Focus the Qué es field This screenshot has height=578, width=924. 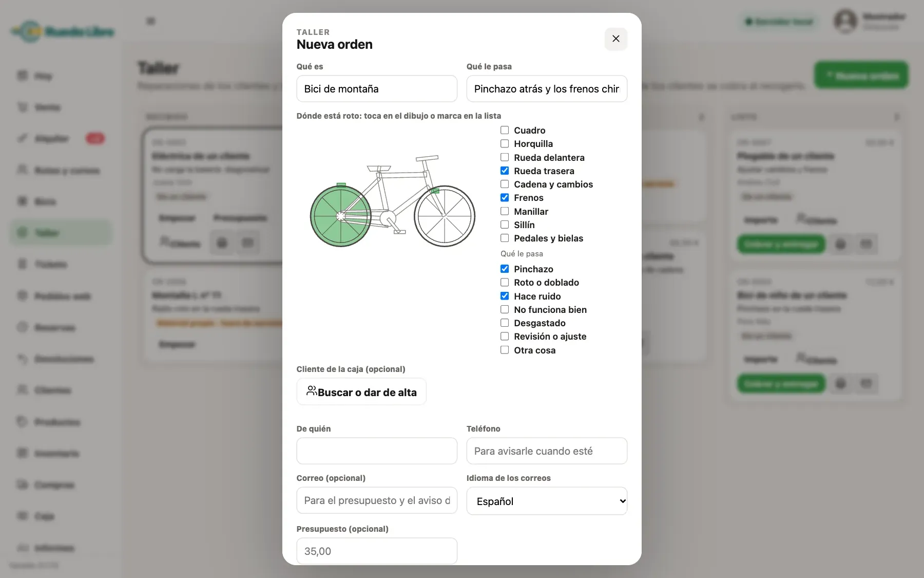click(x=377, y=89)
